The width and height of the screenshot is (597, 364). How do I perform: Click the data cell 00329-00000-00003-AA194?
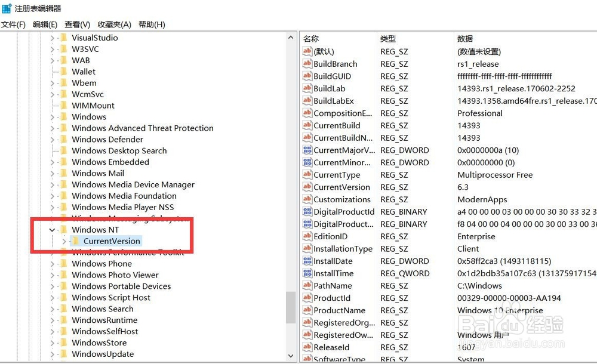pos(509,298)
